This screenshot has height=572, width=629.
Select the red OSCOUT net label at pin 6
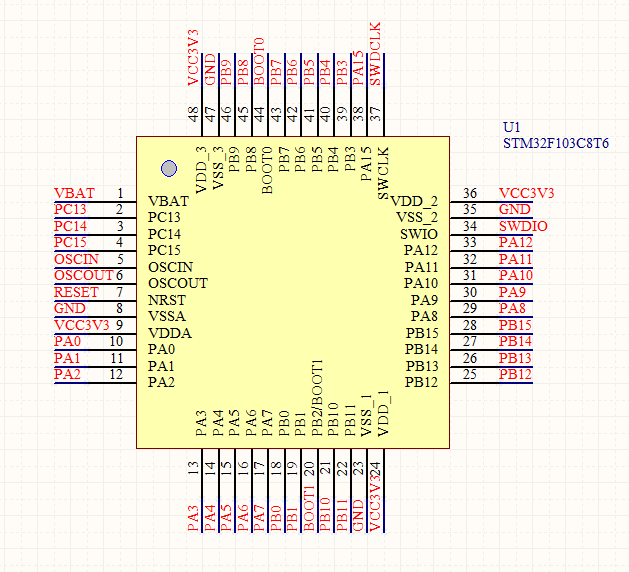click(84, 276)
